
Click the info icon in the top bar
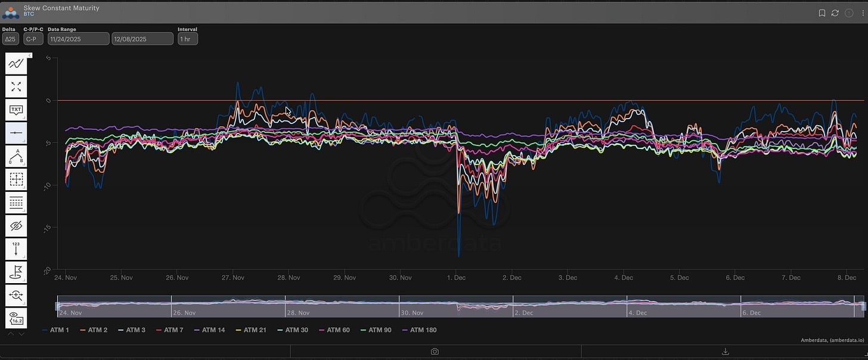click(847, 13)
